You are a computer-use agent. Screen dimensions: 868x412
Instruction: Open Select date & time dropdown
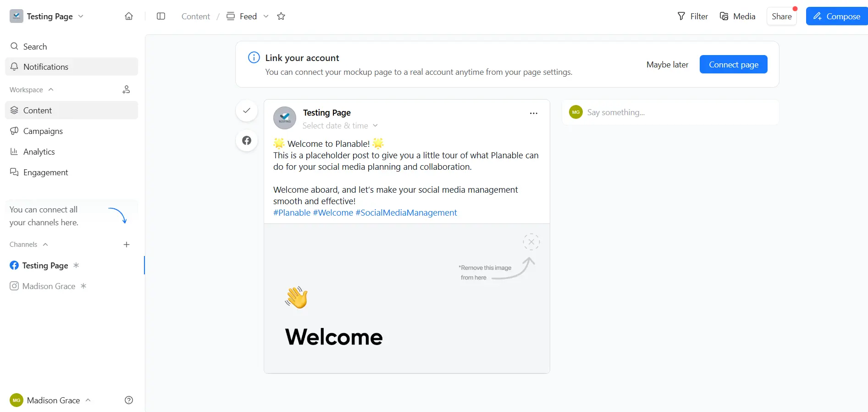coord(340,125)
